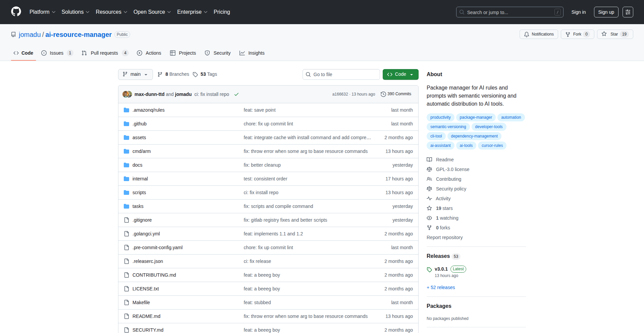
Task: Click the GPL-3.0 license scales icon
Action: (429, 169)
